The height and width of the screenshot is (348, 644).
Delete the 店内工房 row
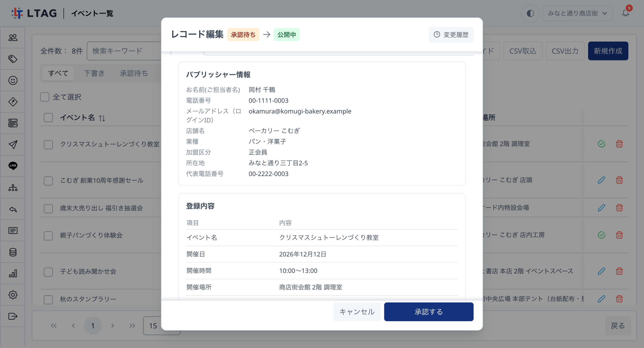619,235
